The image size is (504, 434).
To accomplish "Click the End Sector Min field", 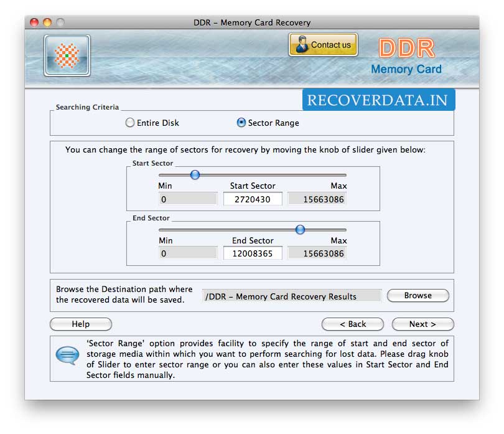I will 188,253.
